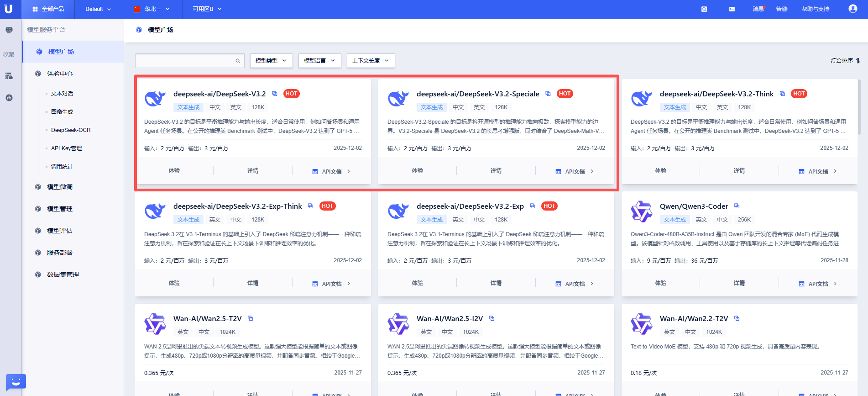Copy the DeepSeek-V3.2-Speciale model name
Image resolution: width=868 pixels, height=396 pixels.
[548, 94]
